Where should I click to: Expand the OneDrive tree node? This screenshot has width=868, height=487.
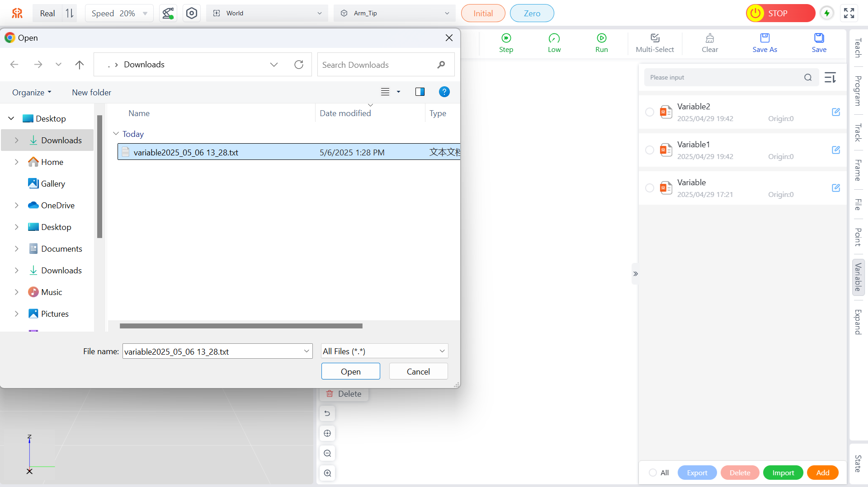tap(17, 205)
